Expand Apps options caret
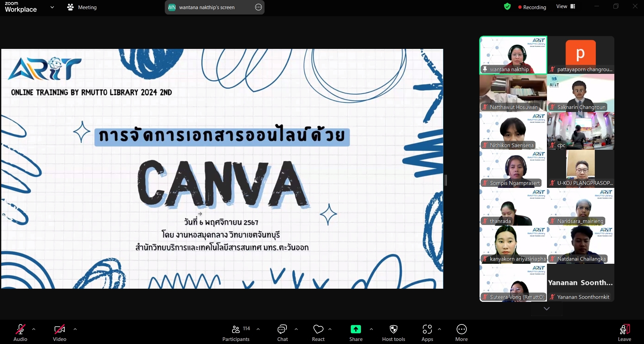644x344 pixels. [439, 329]
